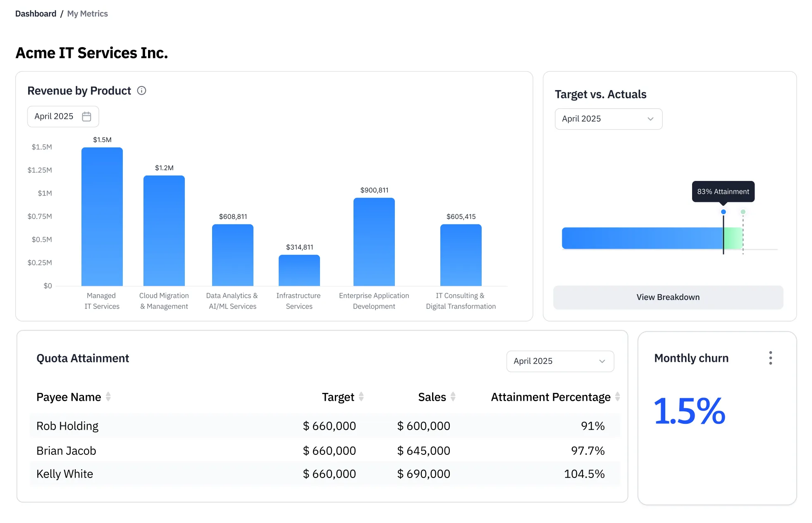Sort by Target column arrows
812x523 pixels.
coord(361,397)
